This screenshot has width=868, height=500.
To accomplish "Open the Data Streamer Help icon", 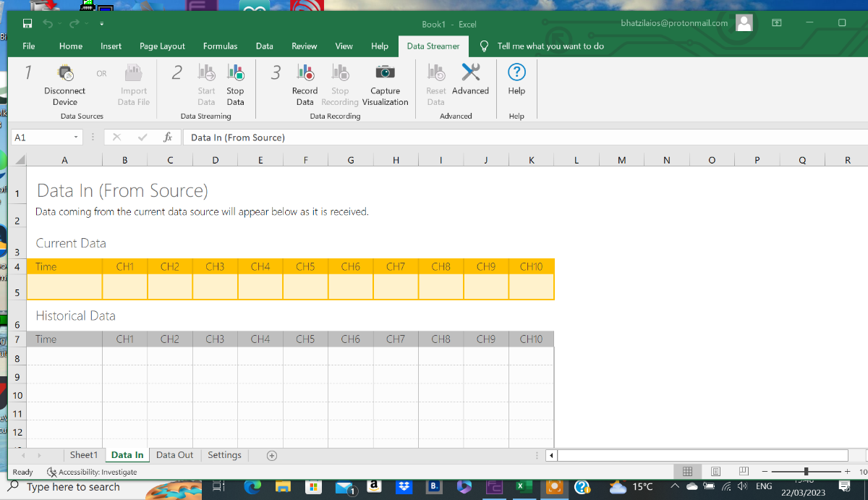I will (516, 73).
